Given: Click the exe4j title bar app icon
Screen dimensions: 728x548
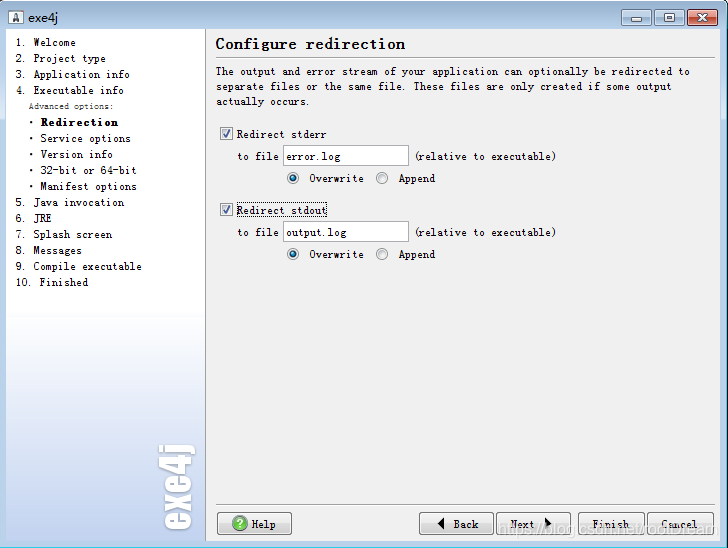Looking at the screenshot, I should (x=15, y=18).
